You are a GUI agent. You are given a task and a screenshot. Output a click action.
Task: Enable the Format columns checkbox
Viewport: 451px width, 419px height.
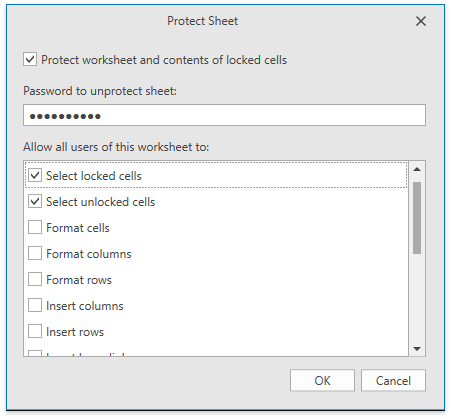35,253
